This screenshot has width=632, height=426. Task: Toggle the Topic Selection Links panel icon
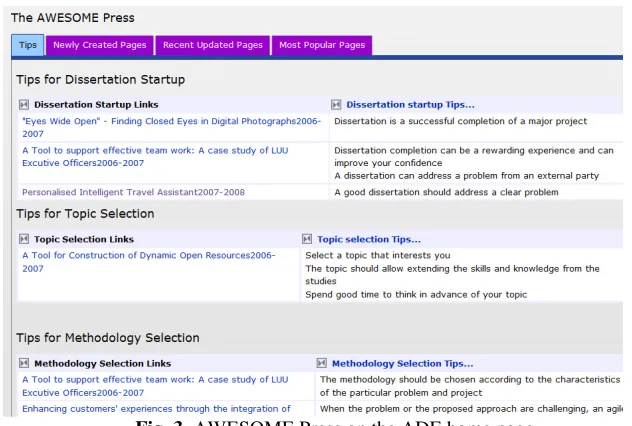pos(24,239)
